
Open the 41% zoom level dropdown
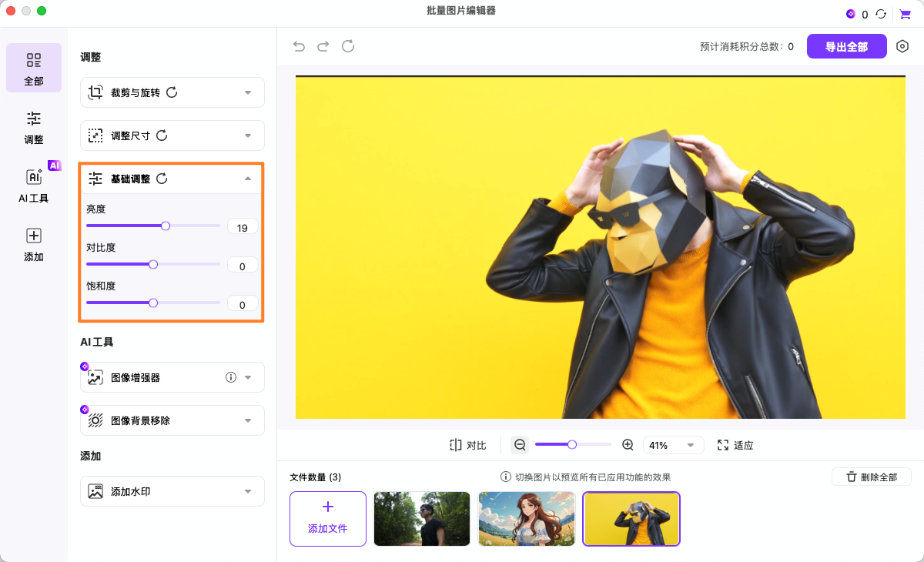(x=673, y=444)
